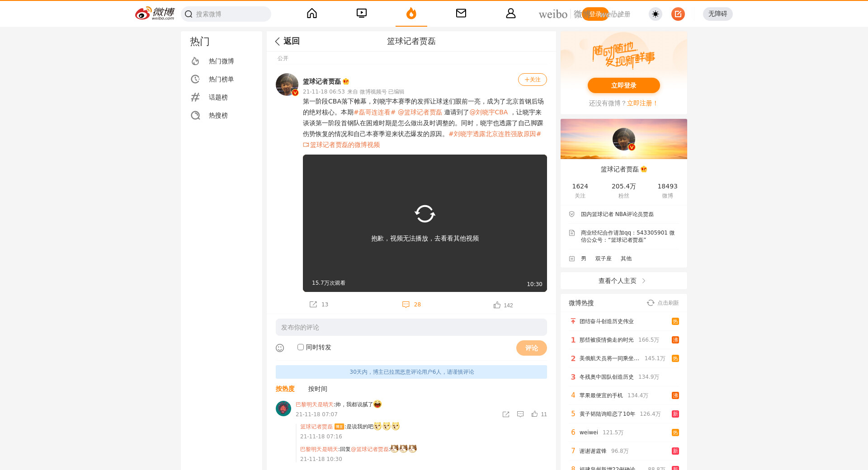Follow the author with +关注 button
868x470 pixels.
[x=532, y=80]
